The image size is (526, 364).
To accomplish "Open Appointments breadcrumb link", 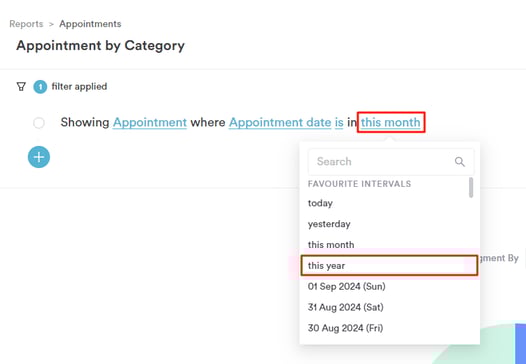I will click(90, 24).
